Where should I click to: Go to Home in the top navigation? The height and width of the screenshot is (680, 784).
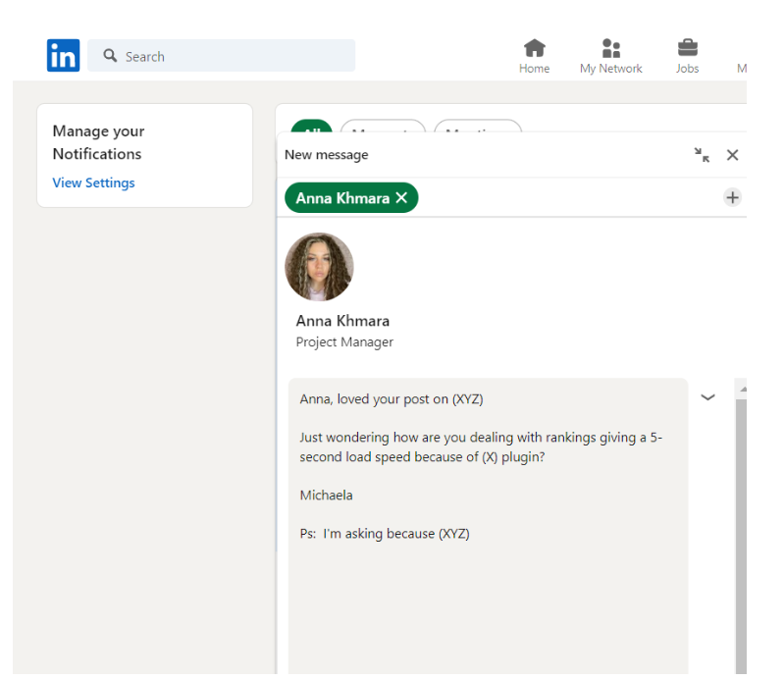tap(534, 57)
